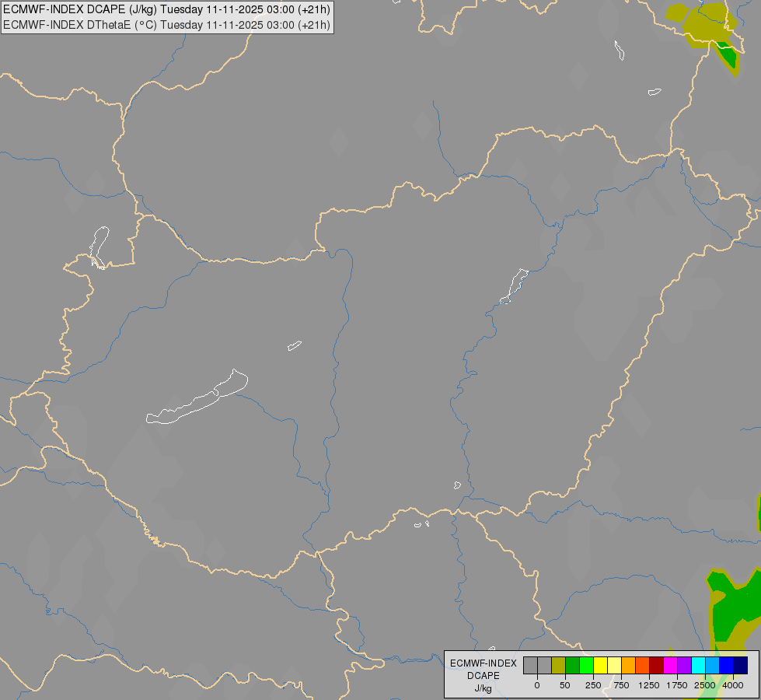Click the navy legend swatch

[x=741, y=665]
